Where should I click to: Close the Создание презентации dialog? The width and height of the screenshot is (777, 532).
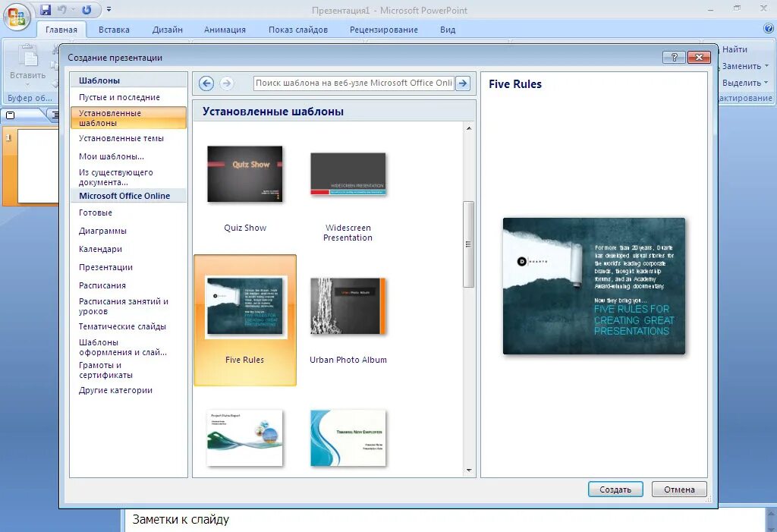point(699,57)
